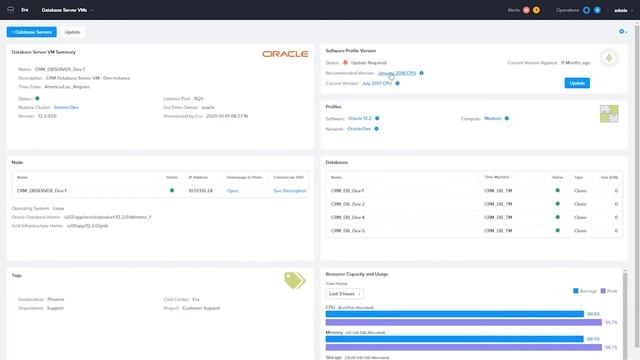Show info for the Oracle Dev network profile

click(x=376, y=129)
